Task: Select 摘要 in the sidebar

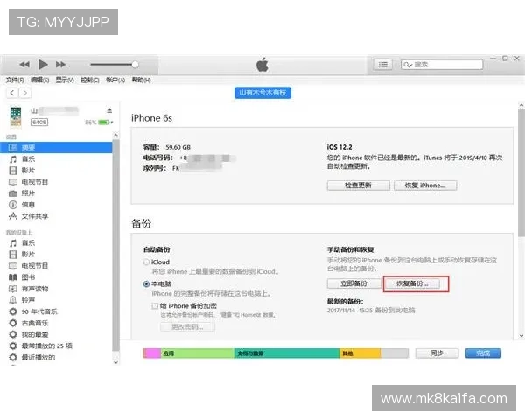Action: [56, 147]
